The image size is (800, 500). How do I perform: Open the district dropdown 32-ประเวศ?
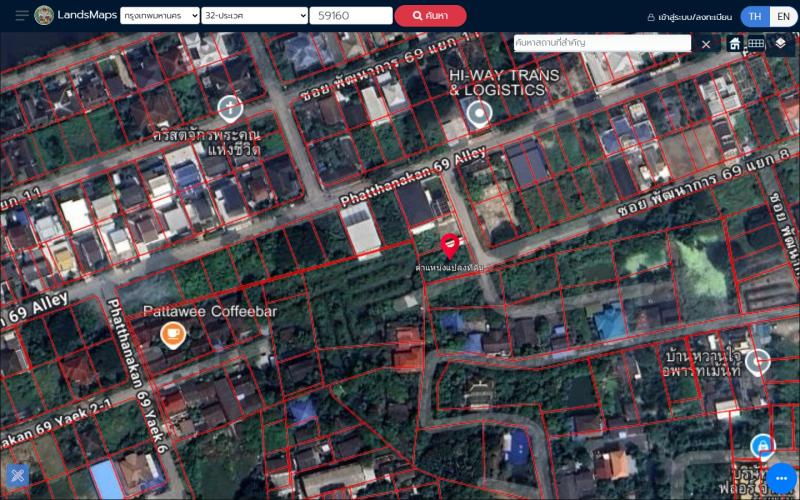tap(255, 16)
